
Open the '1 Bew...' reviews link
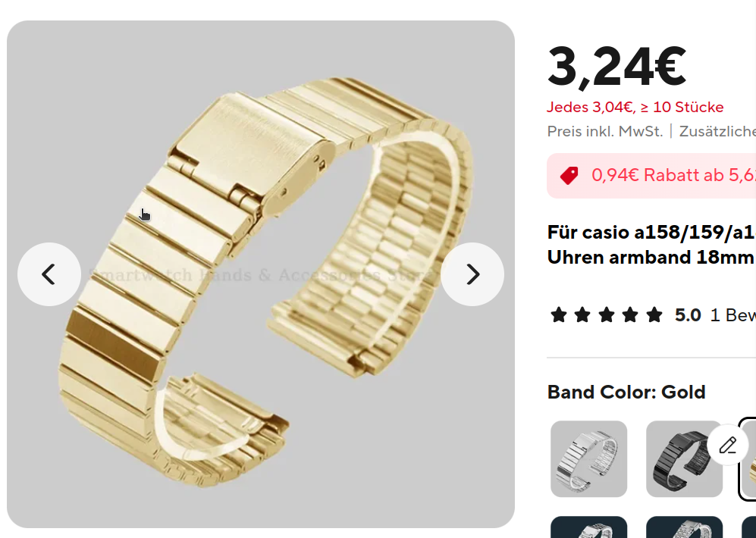732,315
